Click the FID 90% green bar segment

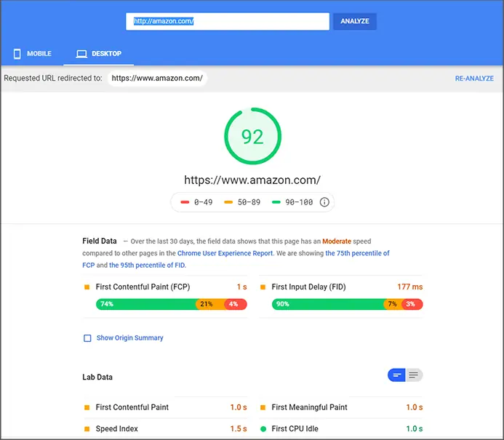point(327,304)
